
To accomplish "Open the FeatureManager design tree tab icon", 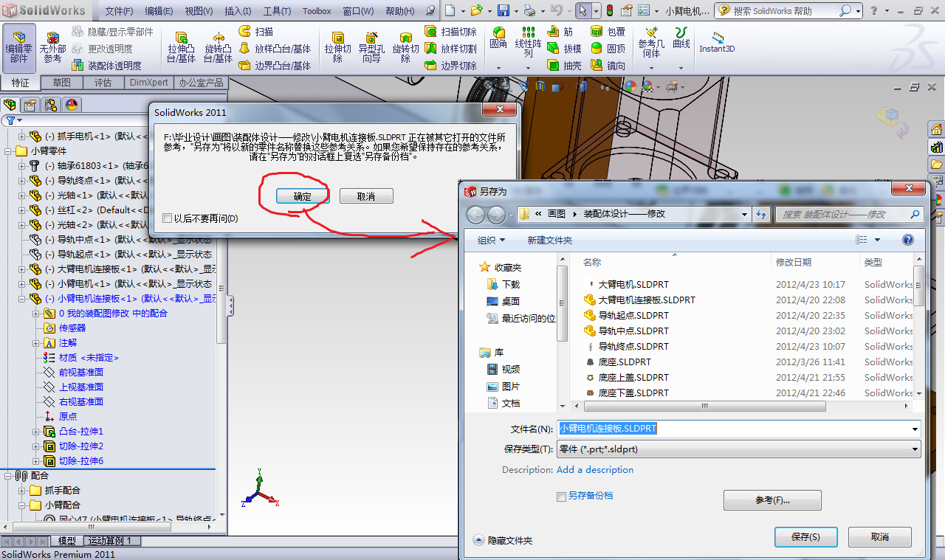I will click(10, 104).
